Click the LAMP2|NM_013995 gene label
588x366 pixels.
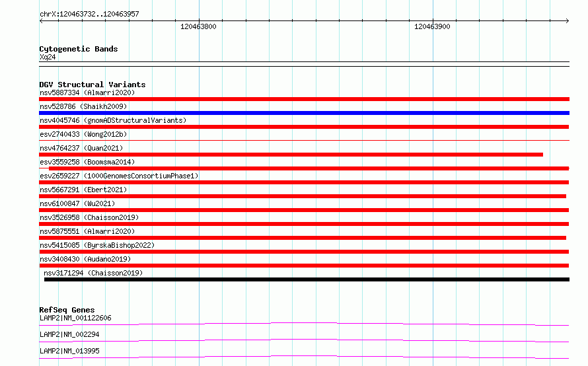69,351
